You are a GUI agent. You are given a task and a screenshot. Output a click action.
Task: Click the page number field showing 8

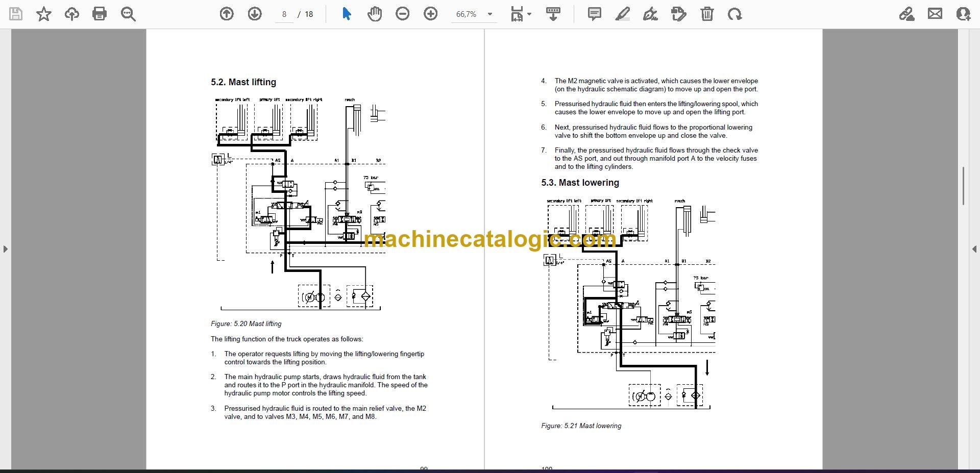coord(284,14)
